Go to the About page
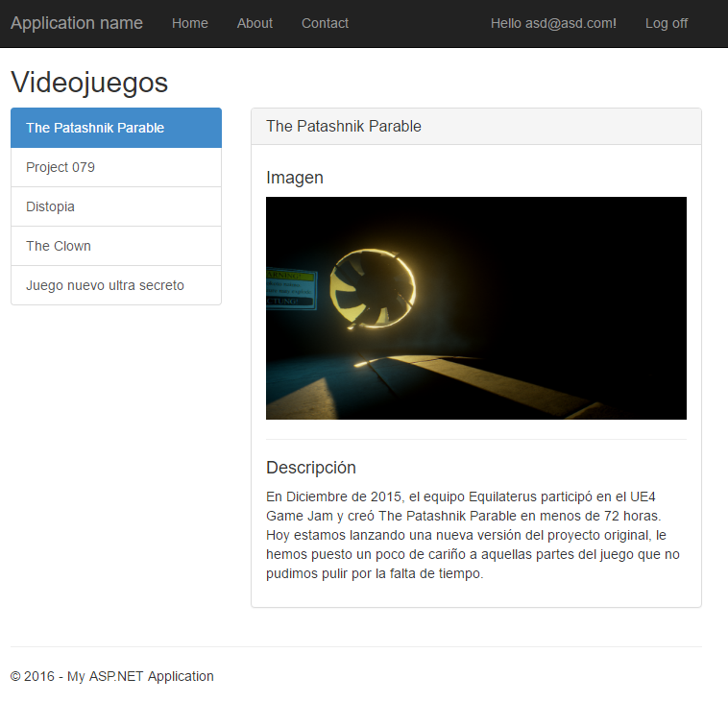 tap(255, 23)
